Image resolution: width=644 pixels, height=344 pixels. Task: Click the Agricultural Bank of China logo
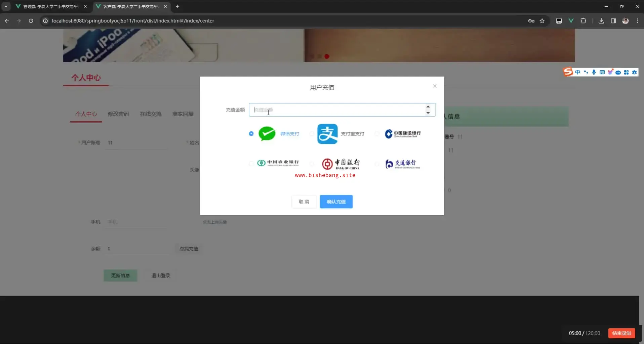pyautogui.click(x=278, y=163)
